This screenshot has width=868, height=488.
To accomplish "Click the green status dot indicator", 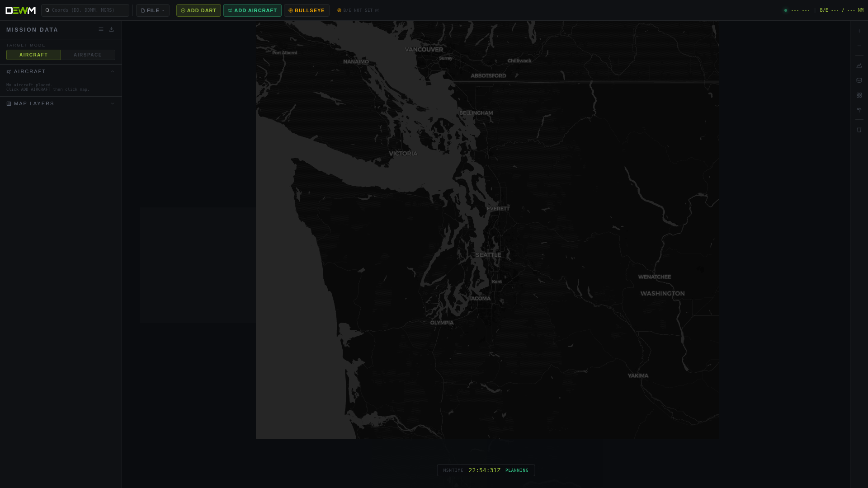I will coord(786,10).
